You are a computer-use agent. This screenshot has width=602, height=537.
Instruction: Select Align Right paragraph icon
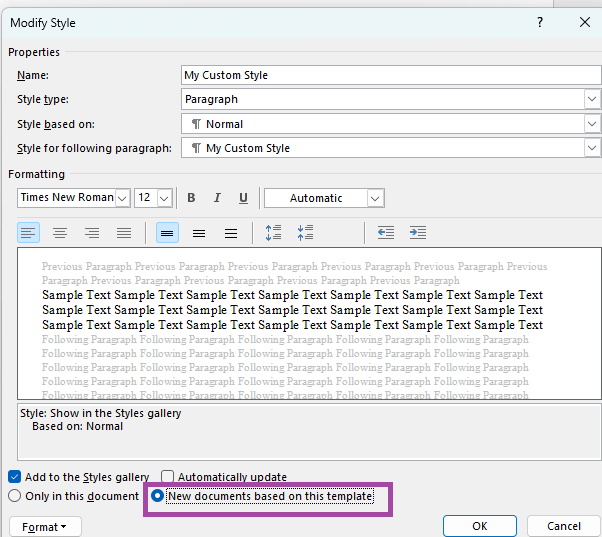[92, 233]
